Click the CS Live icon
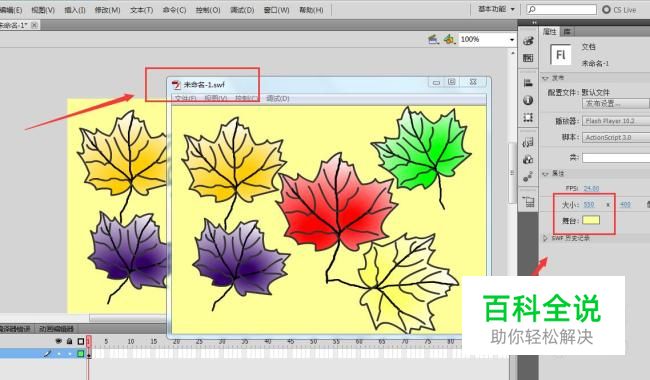Image resolution: width=650 pixels, height=380 pixels. click(606, 9)
